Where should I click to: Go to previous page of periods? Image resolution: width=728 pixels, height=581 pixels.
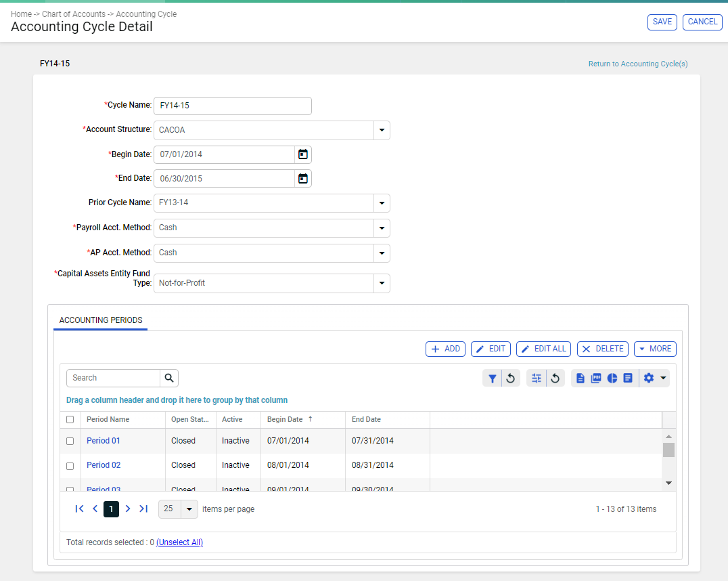(95, 509)
